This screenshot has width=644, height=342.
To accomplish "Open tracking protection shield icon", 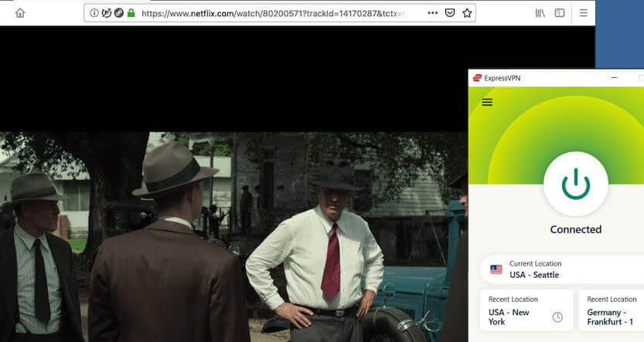I will [x=107, y=13].
